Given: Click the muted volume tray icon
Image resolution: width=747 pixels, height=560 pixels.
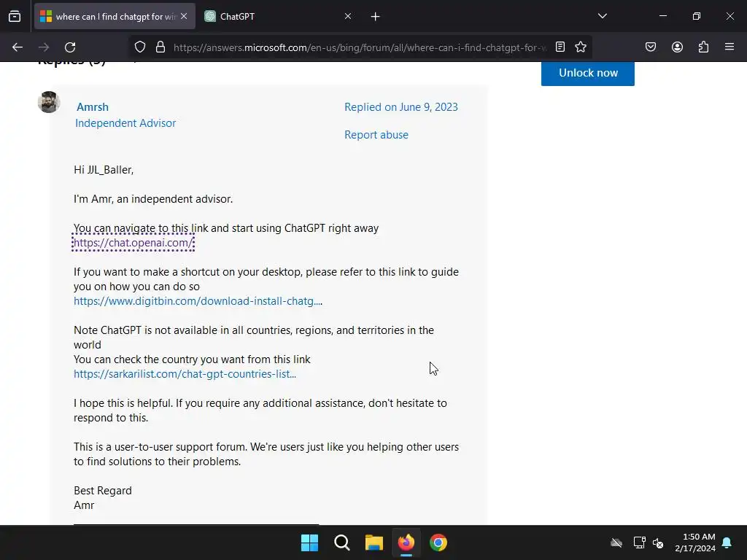Looking at the screenshot, I should pyautogui.click(x=658, y=542).
